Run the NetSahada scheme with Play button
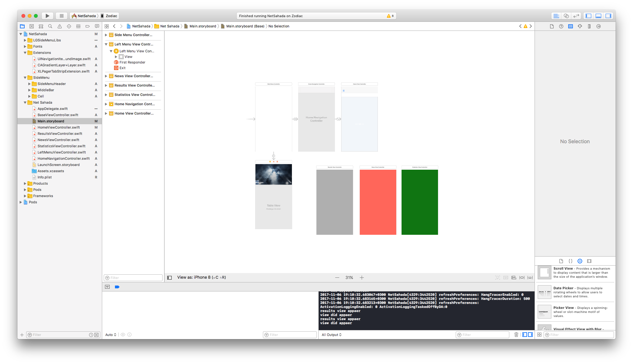This screenshot has width=633, height=364. pos(47,16)
